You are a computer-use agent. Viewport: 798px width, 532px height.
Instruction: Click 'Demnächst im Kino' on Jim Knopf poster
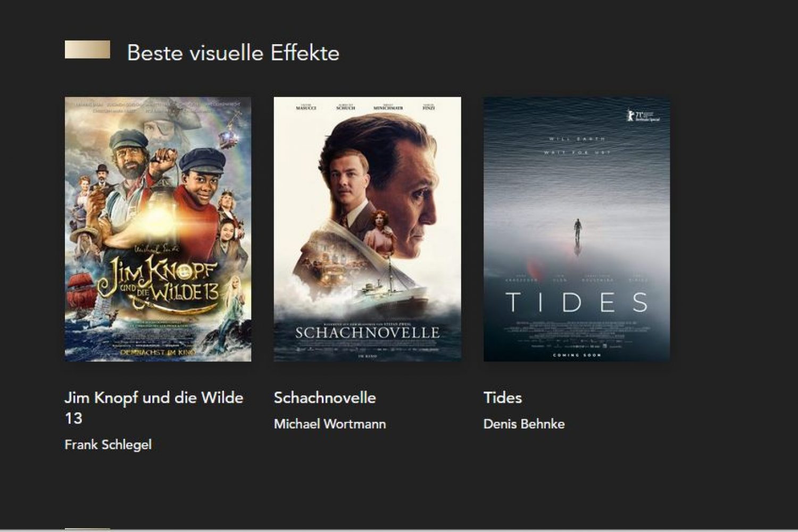[x=158, y=352]
